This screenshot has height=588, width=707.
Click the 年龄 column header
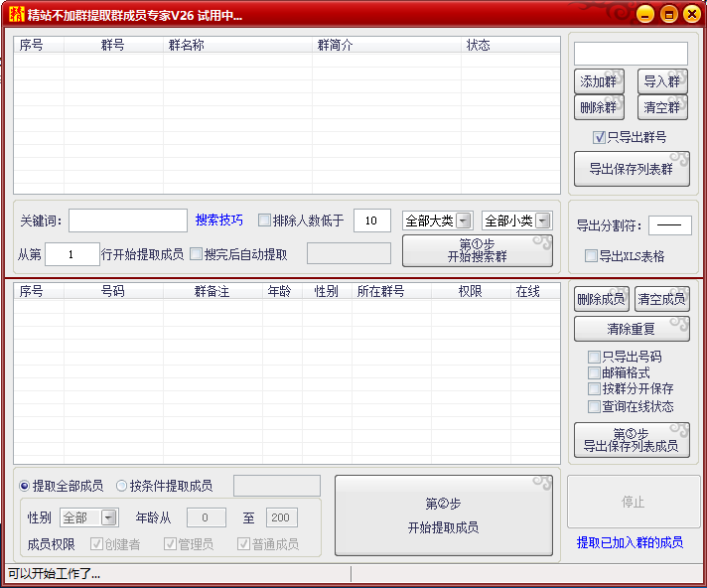pos(282,291)
